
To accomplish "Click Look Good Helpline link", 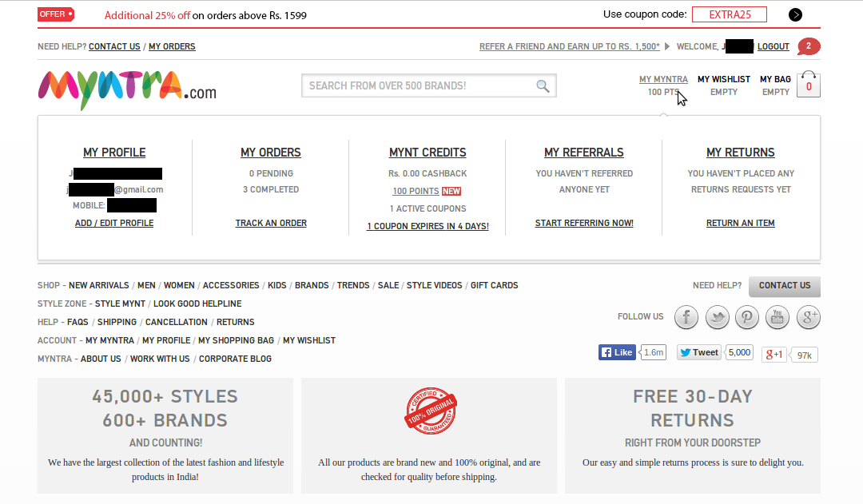I will coord(197,304).
